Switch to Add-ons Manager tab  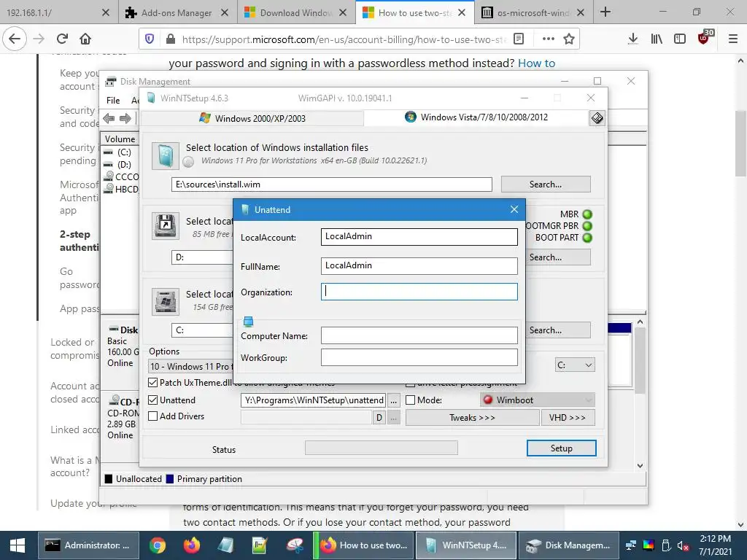177,13
